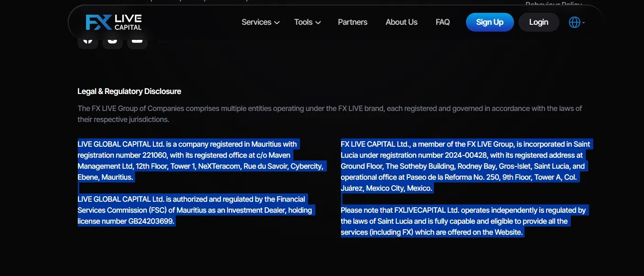The width and height of the screenshot is (644, 276).
Task: Open the globe language selector
Action: click(577, 22)
